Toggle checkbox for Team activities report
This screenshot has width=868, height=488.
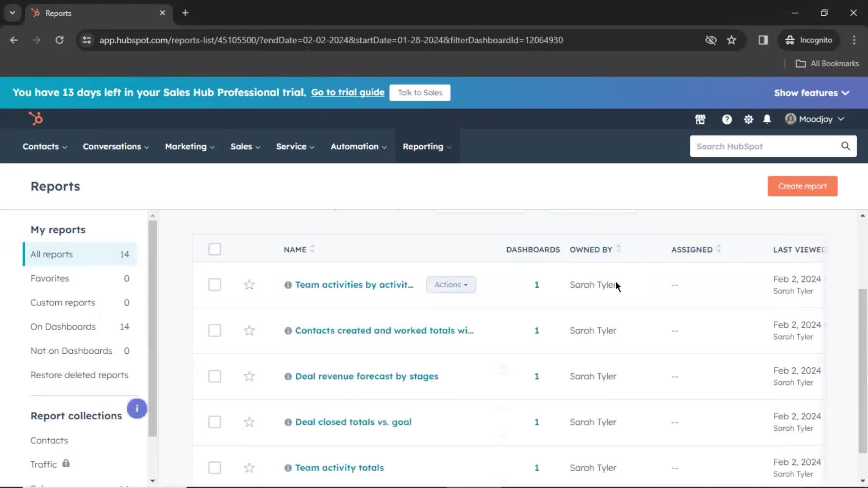tap(215, 284)
